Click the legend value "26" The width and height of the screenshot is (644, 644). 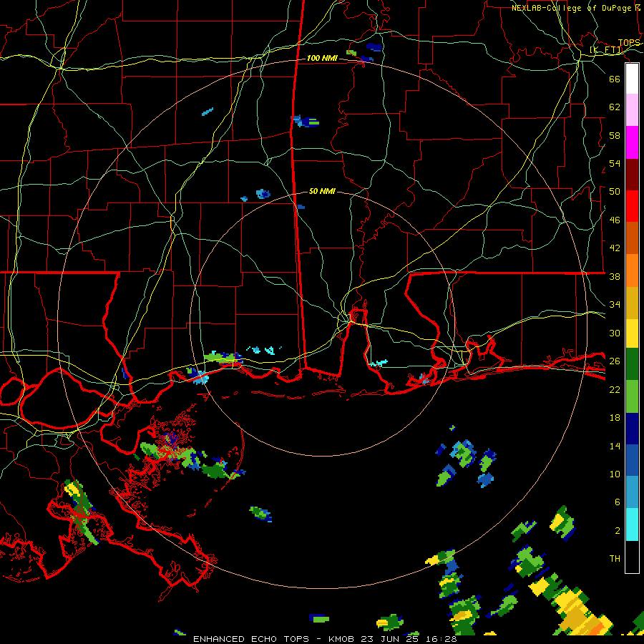pyautogui.click(x=615, y=361)
